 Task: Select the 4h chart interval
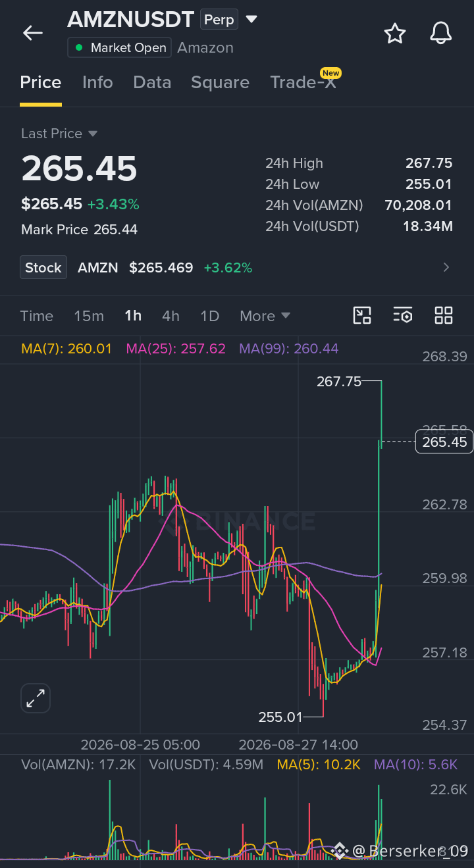pos(171,316)
